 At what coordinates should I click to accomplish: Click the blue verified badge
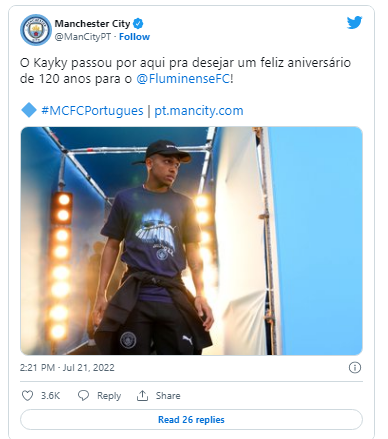[138, 24]
